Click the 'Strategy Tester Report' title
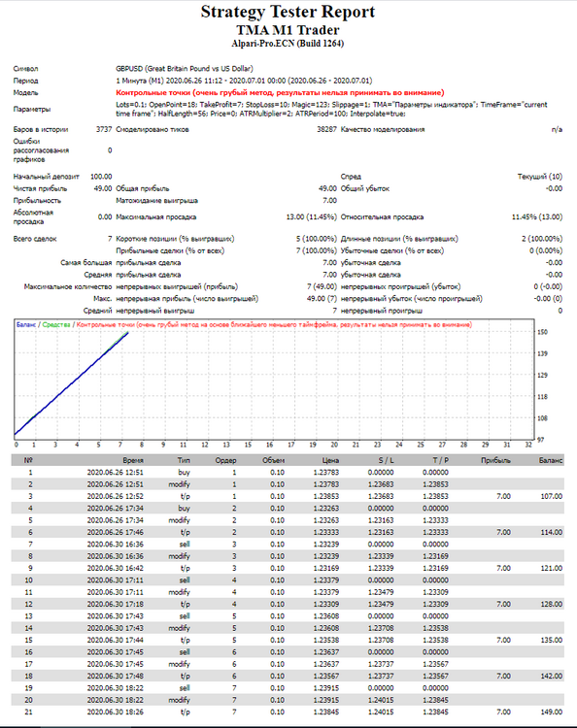 pyautogui.click(x=288, y=12)
